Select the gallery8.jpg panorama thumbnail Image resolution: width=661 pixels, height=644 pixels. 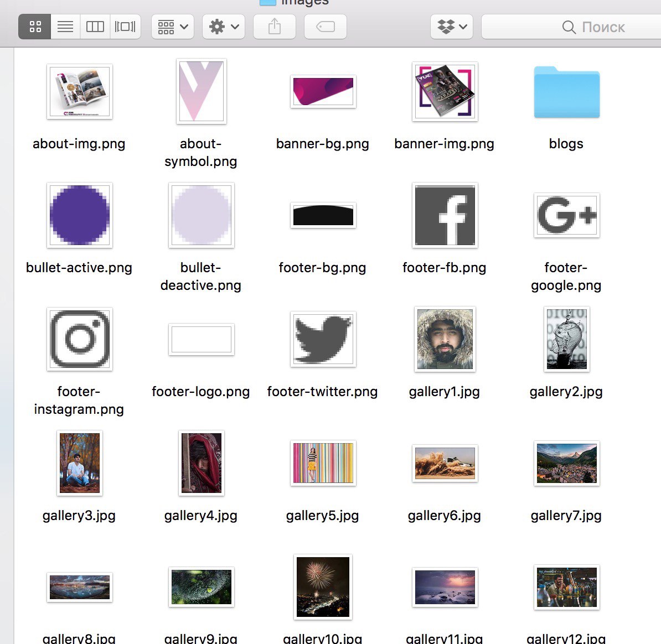click(80, 586)
